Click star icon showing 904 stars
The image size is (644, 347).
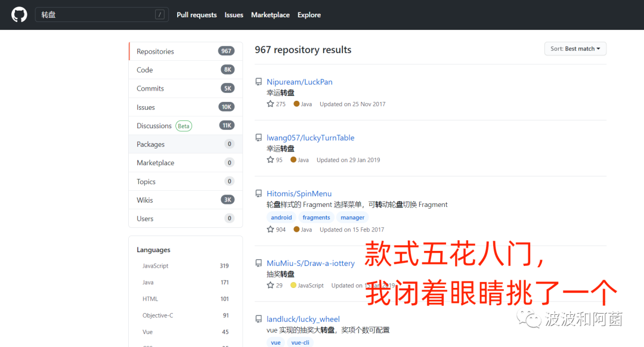click(270, 230)
